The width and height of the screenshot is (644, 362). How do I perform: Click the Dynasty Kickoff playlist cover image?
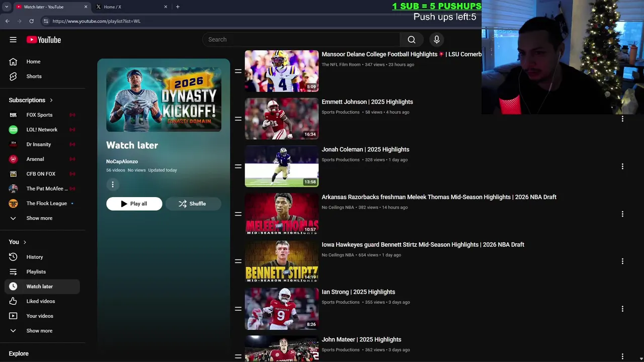coord(164,100)
